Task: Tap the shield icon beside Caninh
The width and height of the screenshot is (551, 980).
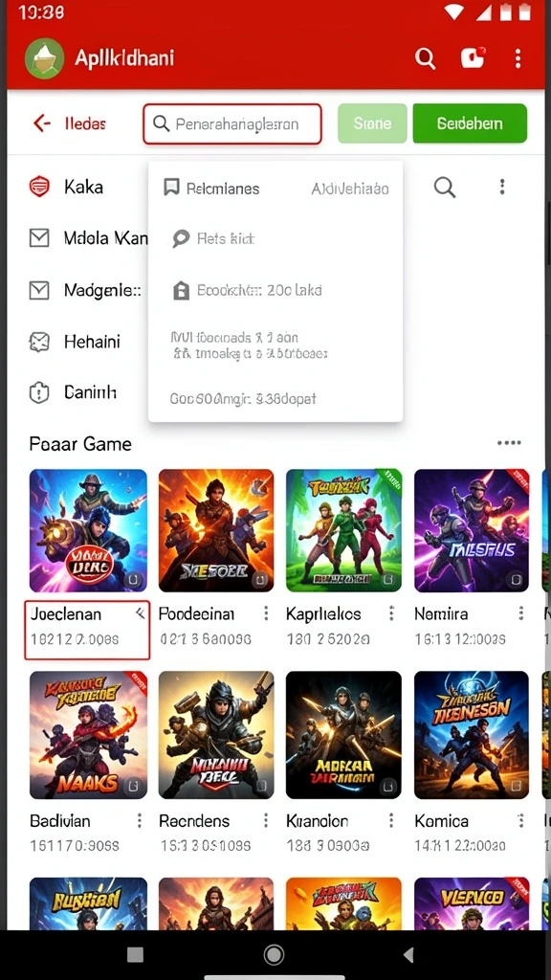Action: (39, 392)
